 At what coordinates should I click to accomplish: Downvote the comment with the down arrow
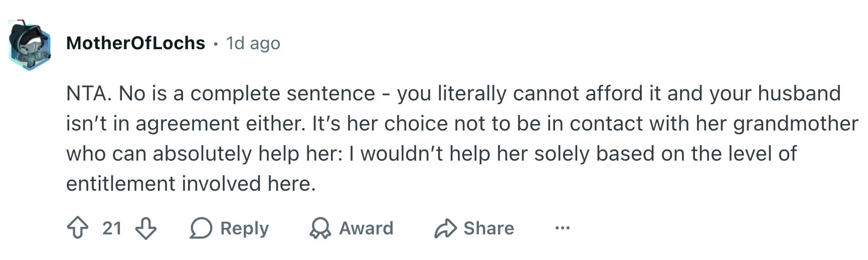pyautogui.click(x=146, y=228)
